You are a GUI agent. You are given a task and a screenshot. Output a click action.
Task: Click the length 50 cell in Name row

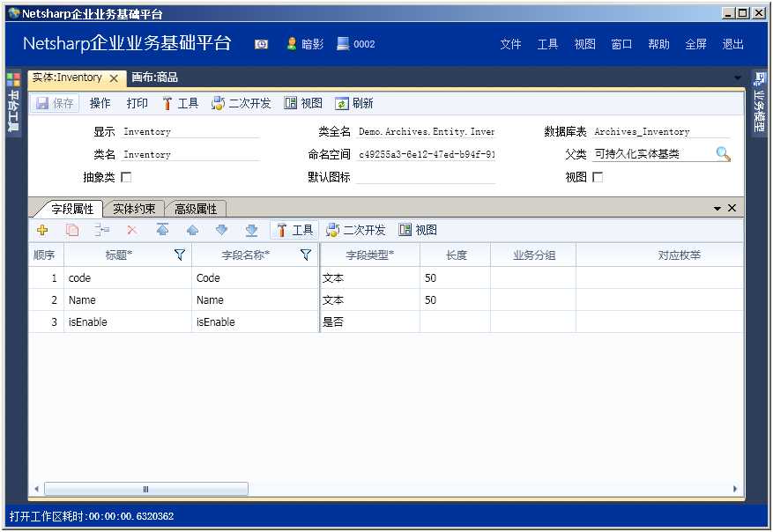click(456, 300)
